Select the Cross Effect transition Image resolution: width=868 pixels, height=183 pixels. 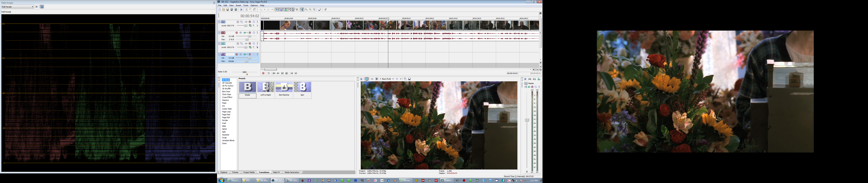point(227,97)
